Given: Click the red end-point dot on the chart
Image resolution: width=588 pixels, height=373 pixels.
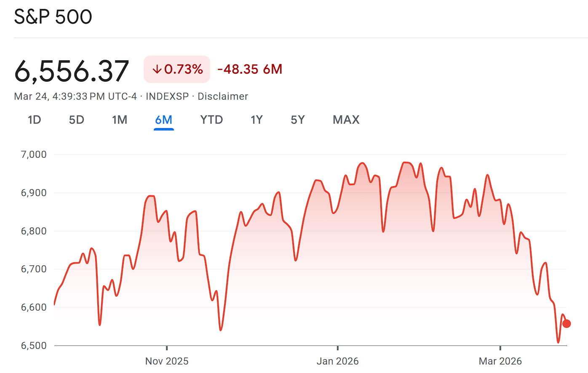Looking at the screenshot, I should click(x=567, y=324).
